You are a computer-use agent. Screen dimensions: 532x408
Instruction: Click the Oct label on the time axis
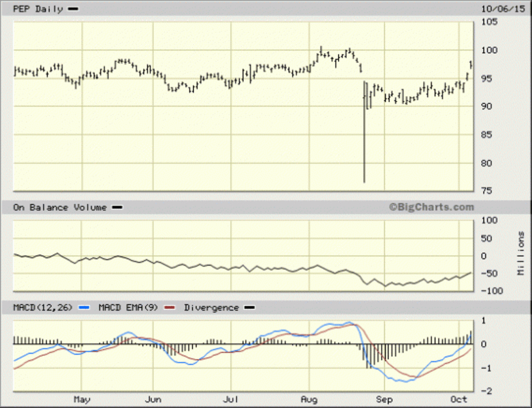click(460, 399)
